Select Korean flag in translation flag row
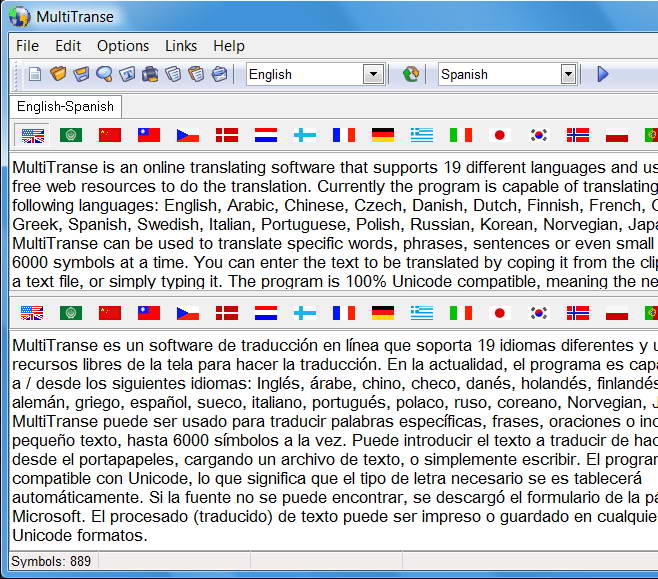 point(539,313)
